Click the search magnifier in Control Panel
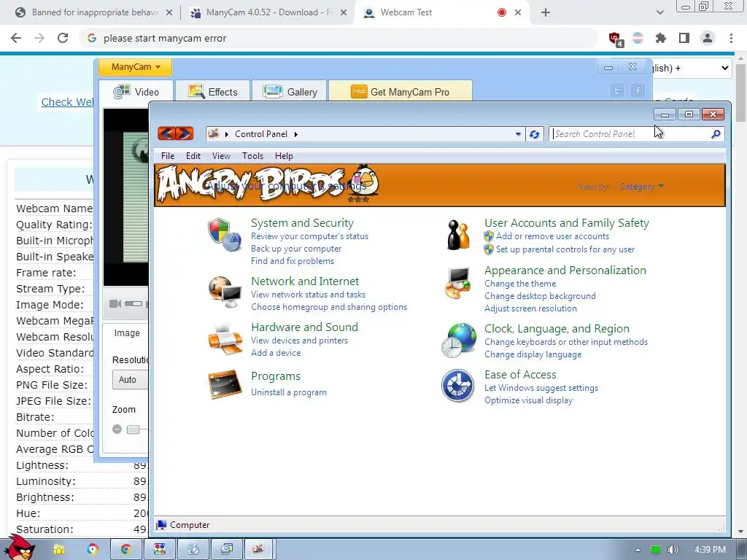This screenshot has height=560, width=747. (715, 134)
